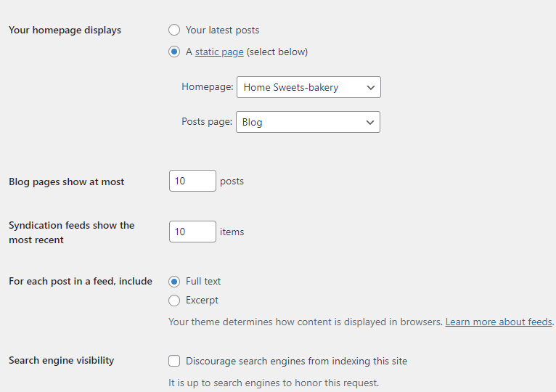Choose the "Full text" radio button

[x=174, y=282]
